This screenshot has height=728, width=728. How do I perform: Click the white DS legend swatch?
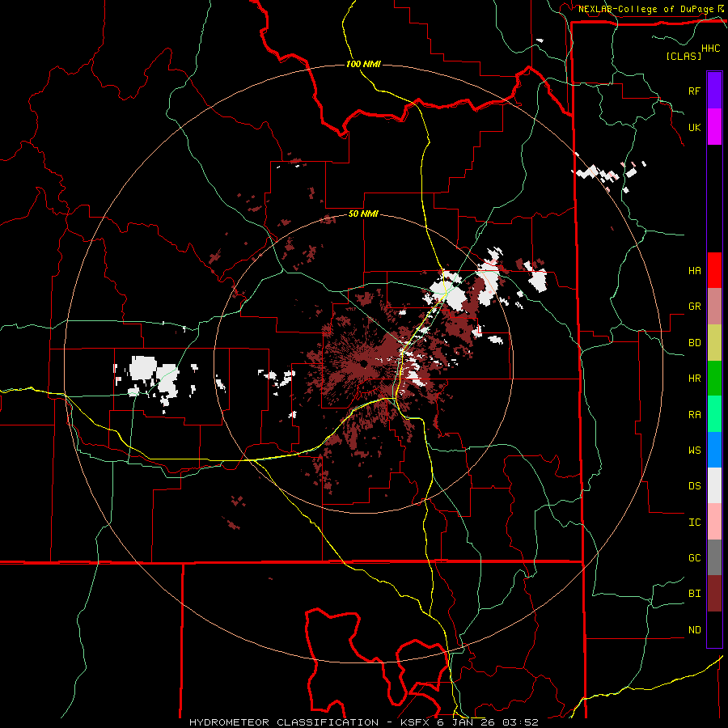tap(714, 485)
